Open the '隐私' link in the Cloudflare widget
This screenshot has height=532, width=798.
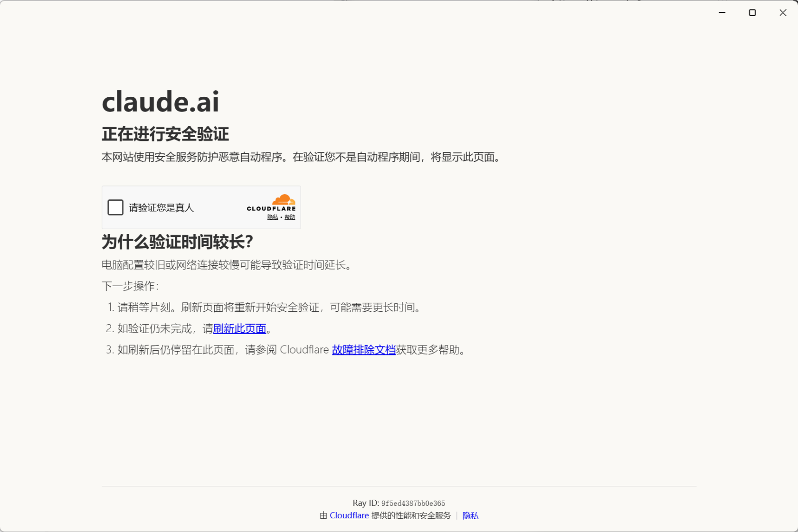[273, 217]
